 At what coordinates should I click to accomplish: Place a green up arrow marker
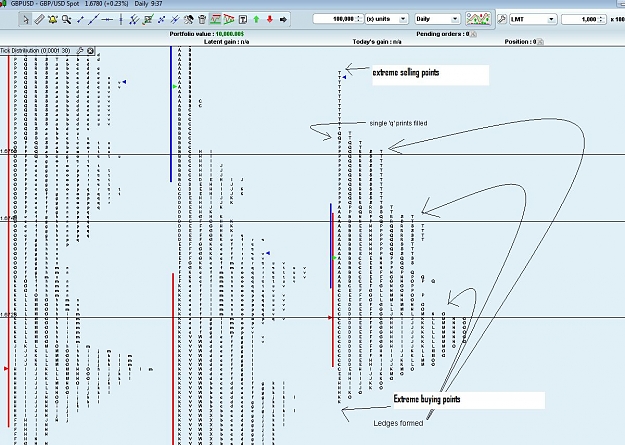coord(256,19)
